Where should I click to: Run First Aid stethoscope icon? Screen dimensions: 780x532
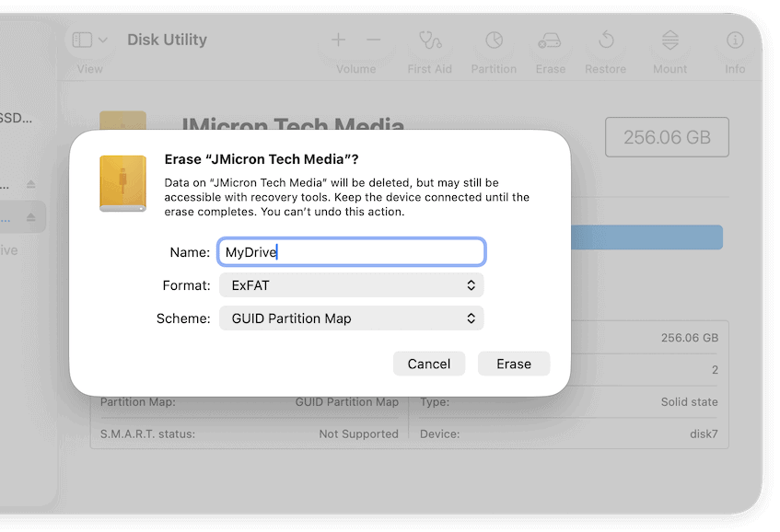tap(430, 40)
